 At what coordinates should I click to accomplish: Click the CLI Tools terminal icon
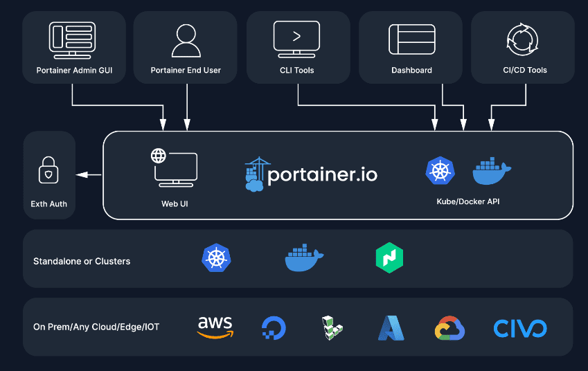(296, 39)
